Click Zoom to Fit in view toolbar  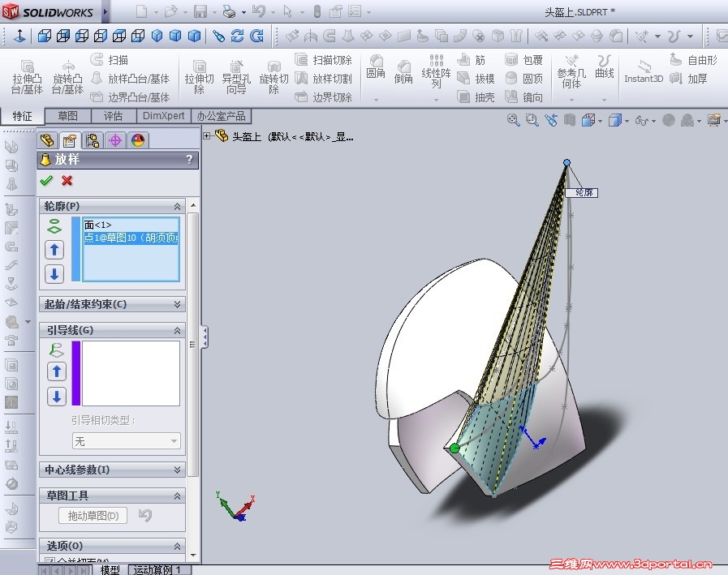[513, 121]
